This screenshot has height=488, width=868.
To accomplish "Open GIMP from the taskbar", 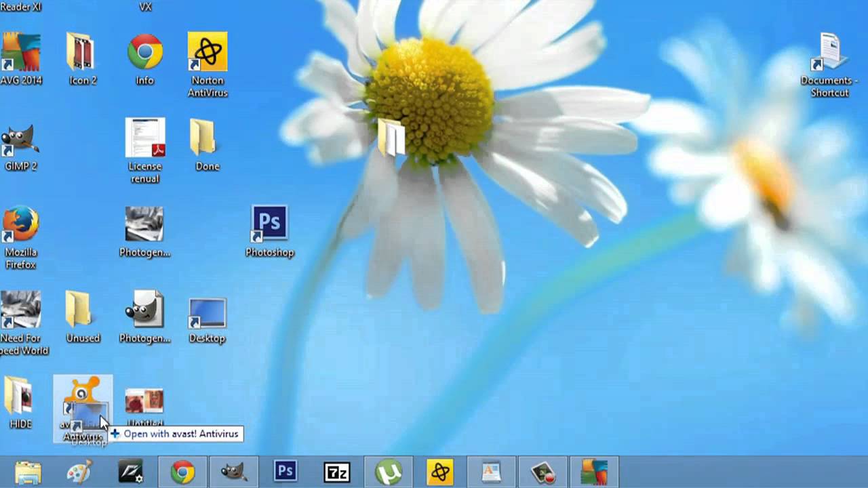I will click(x=233, y=471).
